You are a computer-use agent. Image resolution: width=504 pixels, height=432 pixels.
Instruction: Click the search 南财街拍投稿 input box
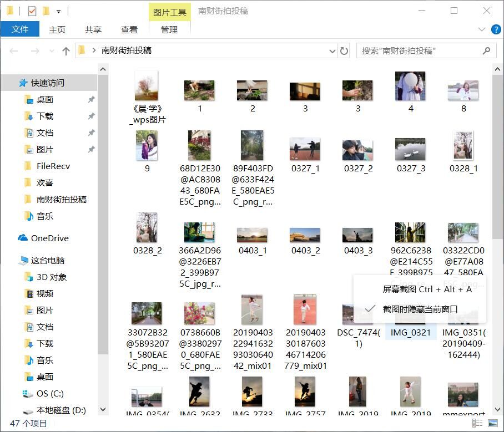[419, 50]
